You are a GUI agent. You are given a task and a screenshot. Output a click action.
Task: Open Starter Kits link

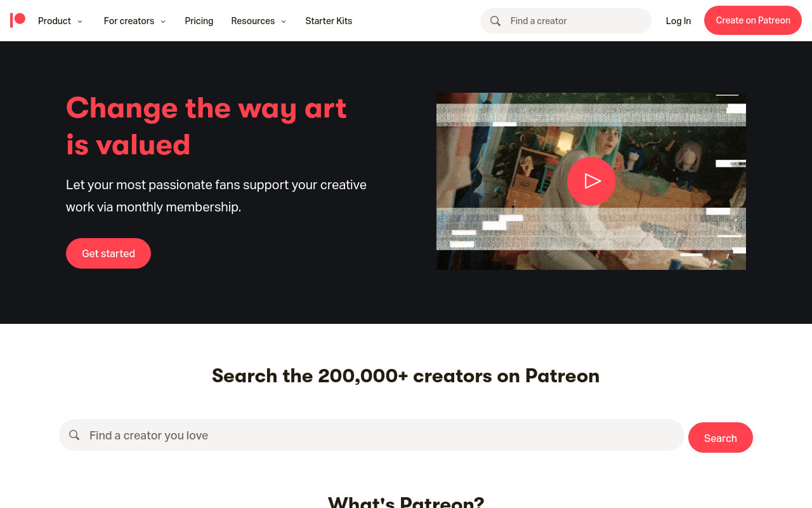pos(329,21)
